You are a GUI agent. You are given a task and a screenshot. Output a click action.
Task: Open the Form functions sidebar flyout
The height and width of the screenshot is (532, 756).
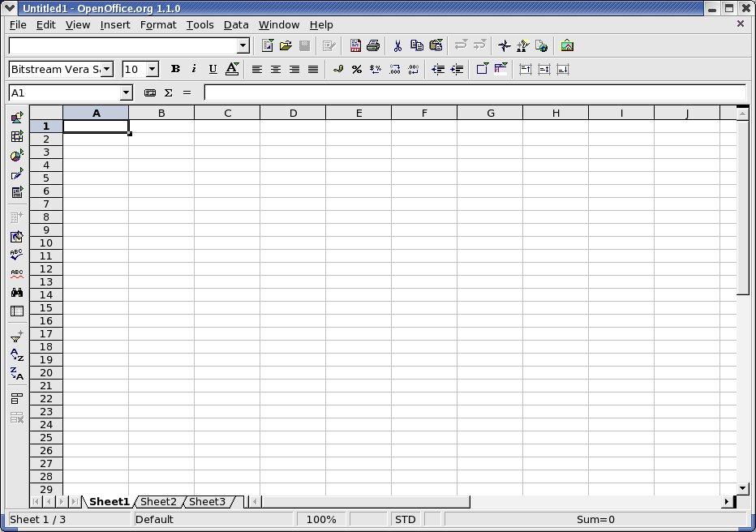point(17,193)
